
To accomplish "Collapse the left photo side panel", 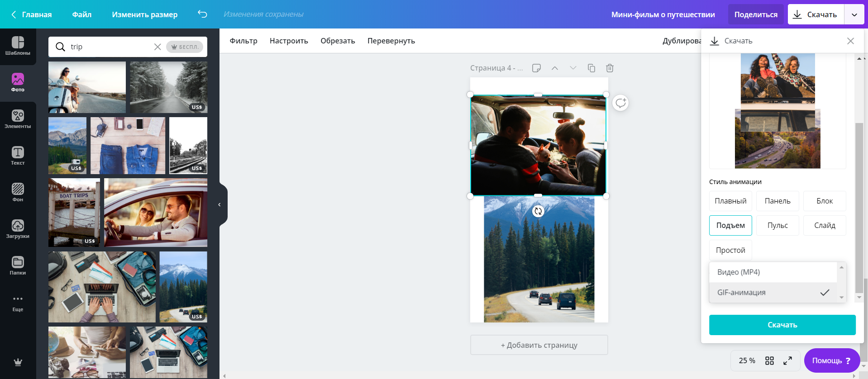I will pyautogui.click(x=220, y=204).
